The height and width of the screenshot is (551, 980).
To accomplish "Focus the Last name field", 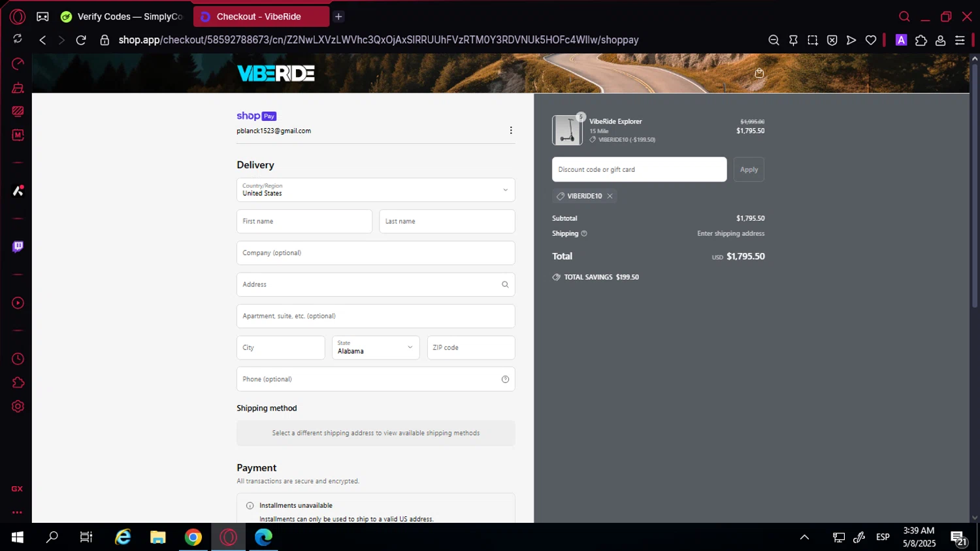I will 447,222.
